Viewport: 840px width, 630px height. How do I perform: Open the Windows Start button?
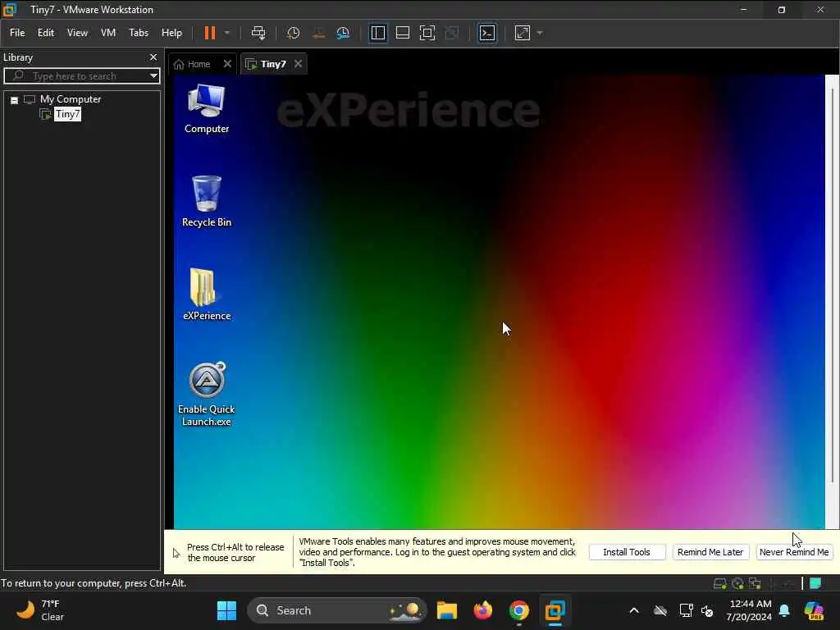[x=226, y=610]
